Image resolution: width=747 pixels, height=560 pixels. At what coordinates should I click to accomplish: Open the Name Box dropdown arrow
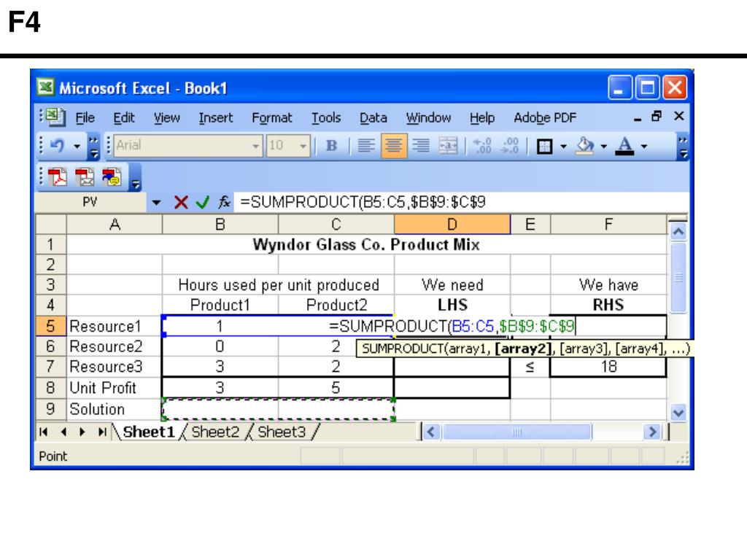156,203
